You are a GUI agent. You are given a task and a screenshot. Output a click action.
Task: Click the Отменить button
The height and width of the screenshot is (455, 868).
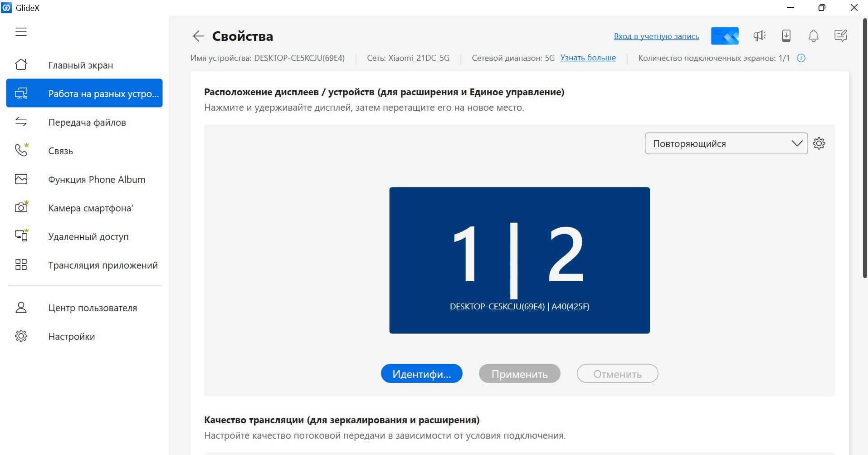618,374
